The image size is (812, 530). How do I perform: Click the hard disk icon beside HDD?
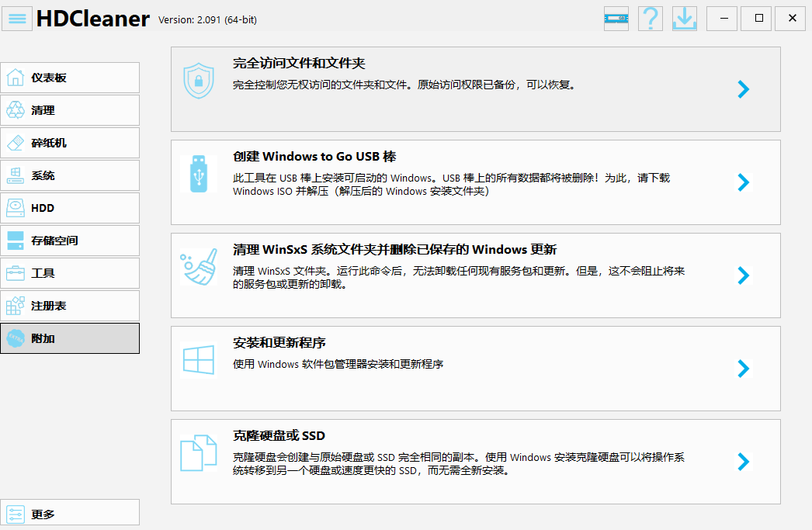[16, 208]
